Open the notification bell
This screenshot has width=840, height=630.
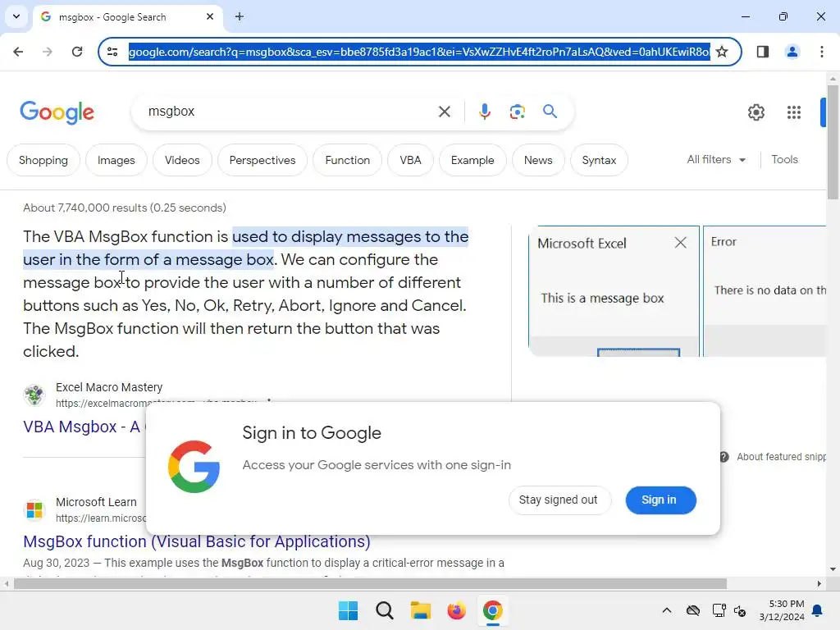818,610
